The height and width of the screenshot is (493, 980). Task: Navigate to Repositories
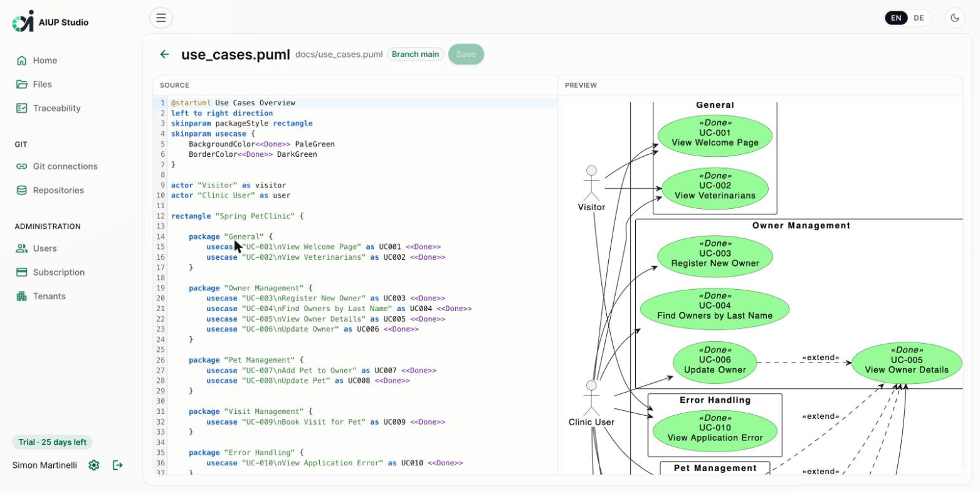[x=58, y=190]
